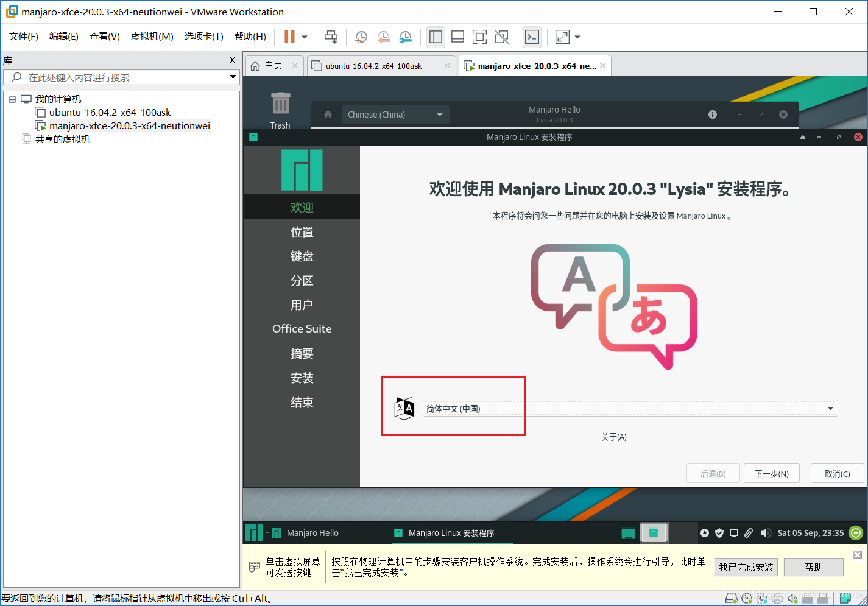868x606 pixels.
Task: Open the snapshot manager wrench-clock icon
Action: 406,37
